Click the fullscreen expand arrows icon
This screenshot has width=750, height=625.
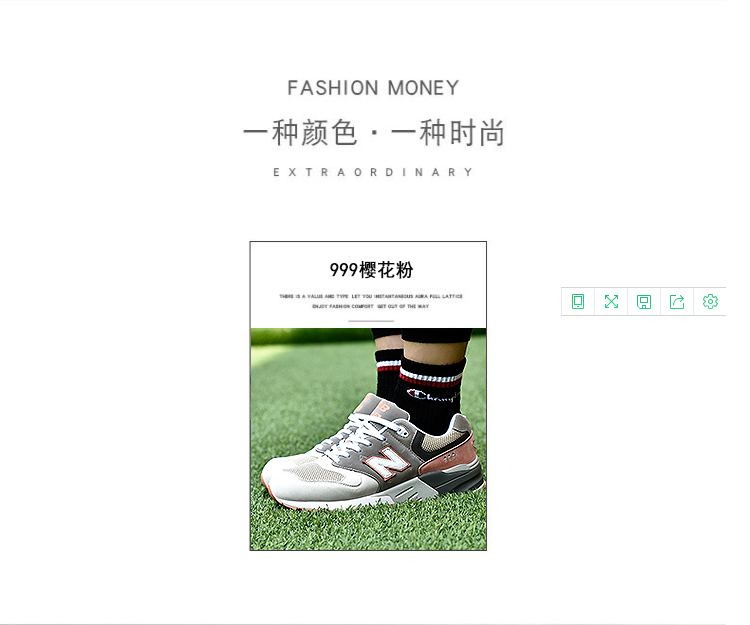(x=611, y=302)
